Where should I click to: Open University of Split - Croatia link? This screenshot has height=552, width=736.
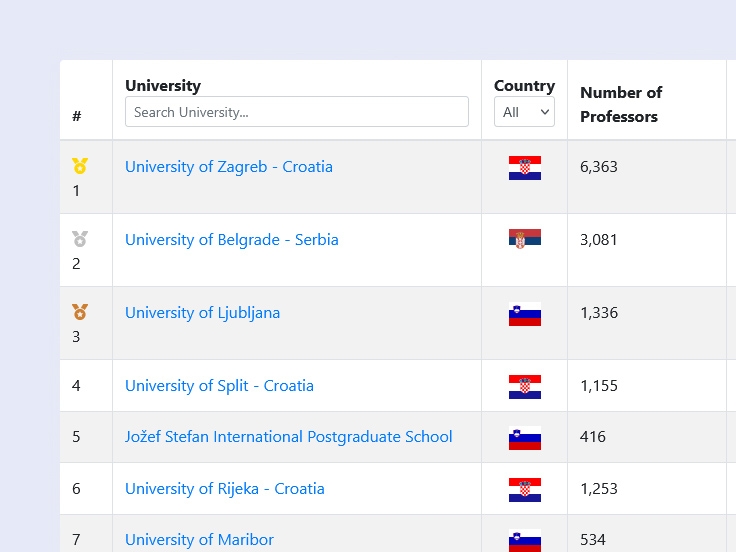[x=219, y=386]
